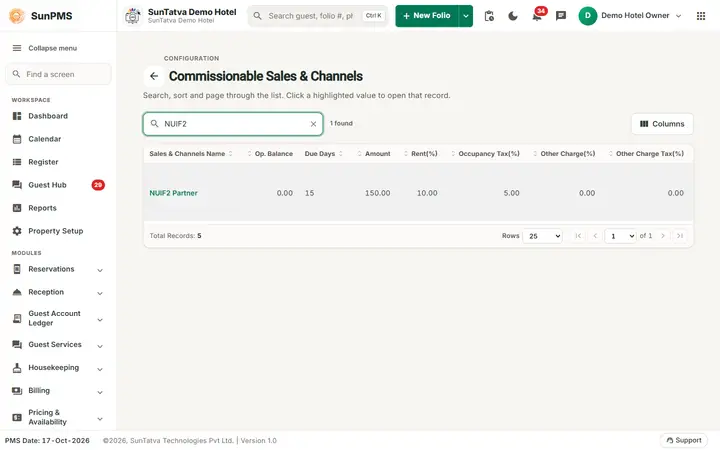
Task: Focus the Find a screen field
Action: [x=58, y=74]
